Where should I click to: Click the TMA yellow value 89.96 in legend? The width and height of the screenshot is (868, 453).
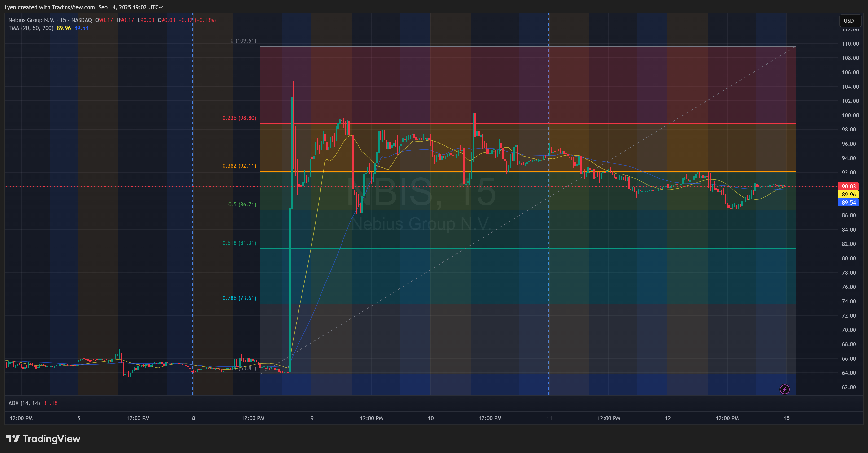64,28
